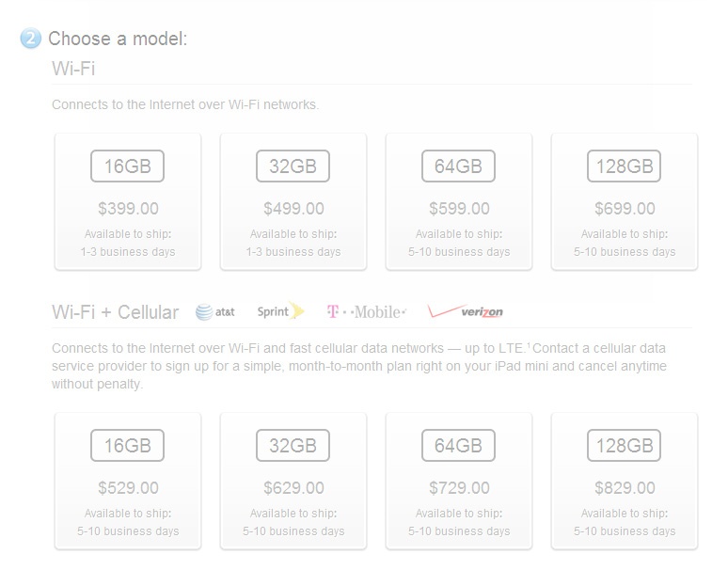
Task: Select the Cellular 16GB model at $529.00
Action: [x=128, y=481]
